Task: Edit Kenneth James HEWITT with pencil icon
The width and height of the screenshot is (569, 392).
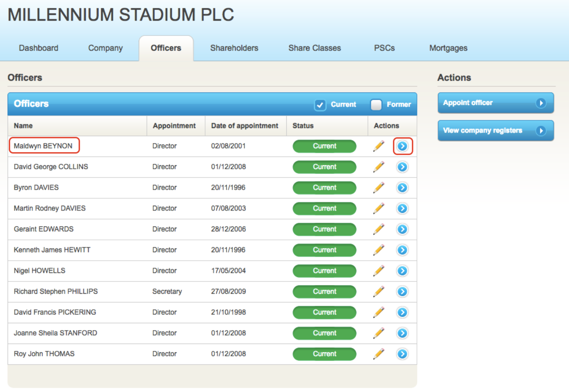Action: (x=379, y=250)
